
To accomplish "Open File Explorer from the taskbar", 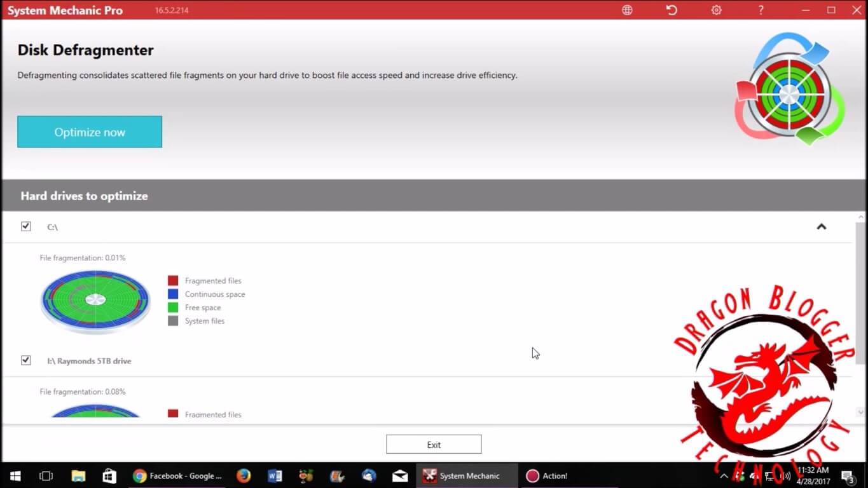I will click(78, 476).
